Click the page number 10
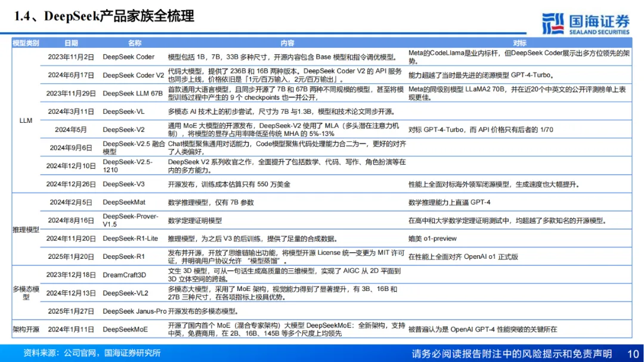 pyautogui.click(x=633, y=354)
